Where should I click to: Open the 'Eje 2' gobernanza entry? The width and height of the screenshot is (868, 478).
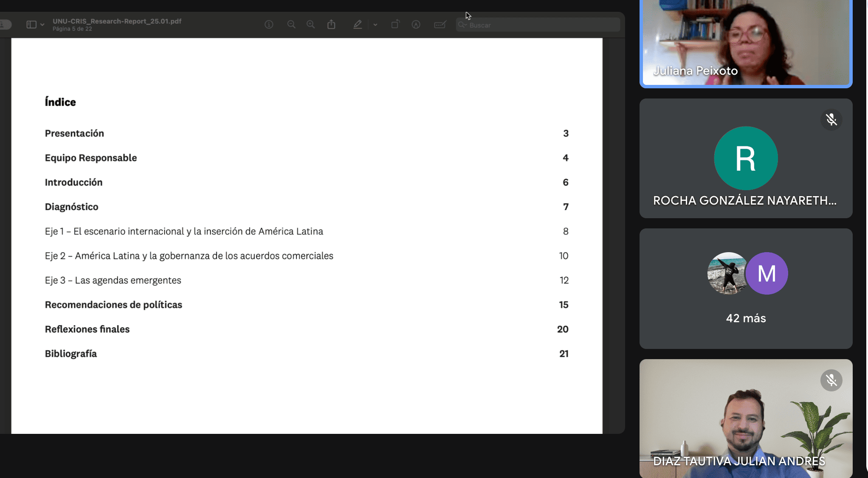click(x=189, y=256)
